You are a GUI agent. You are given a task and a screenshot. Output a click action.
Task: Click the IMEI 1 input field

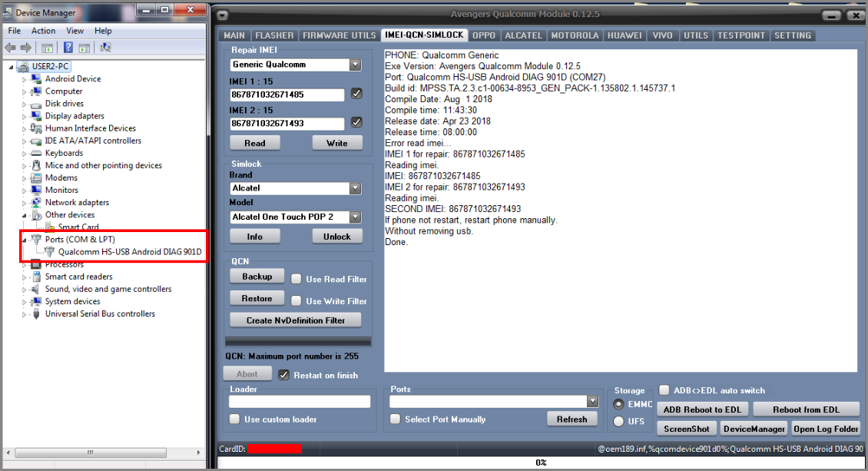(287, 94)
